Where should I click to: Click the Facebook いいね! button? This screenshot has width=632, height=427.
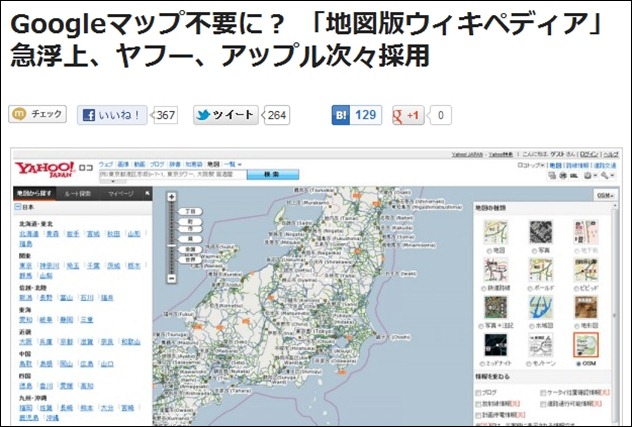(x=113, y=115)
